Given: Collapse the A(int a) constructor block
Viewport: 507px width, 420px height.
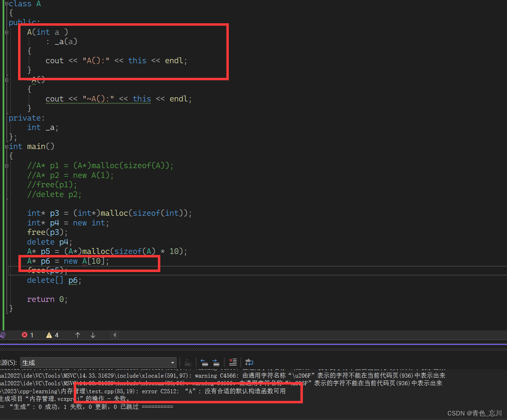Looking at the screenshot, I should (x=7, y=32).
